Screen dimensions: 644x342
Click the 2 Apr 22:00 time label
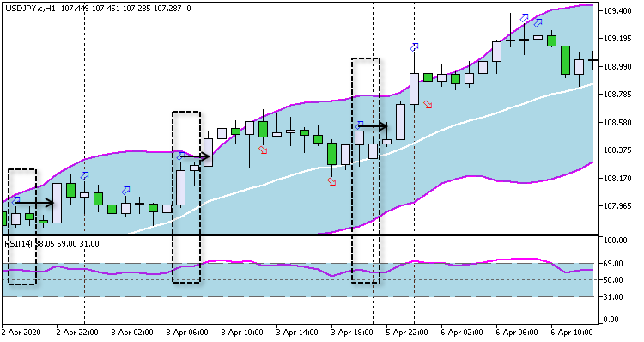coord(76,333)
